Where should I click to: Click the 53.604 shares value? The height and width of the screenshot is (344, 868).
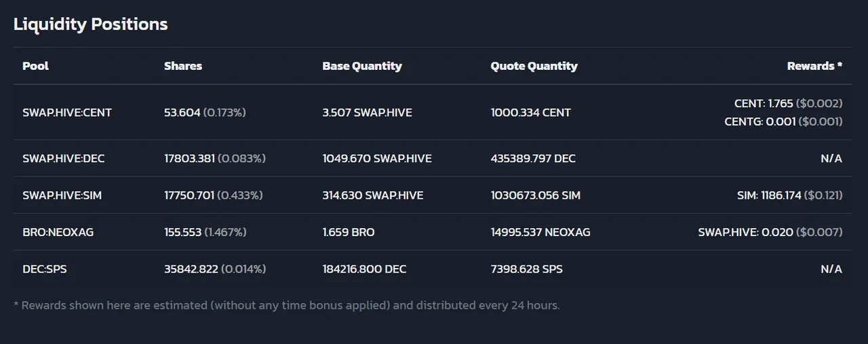click(x=182, y=113)
